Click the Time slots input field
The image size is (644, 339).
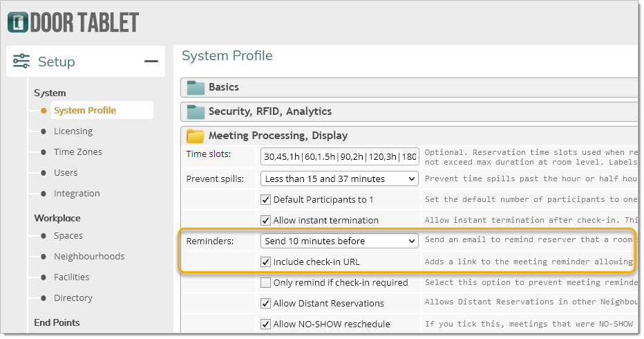339,157
